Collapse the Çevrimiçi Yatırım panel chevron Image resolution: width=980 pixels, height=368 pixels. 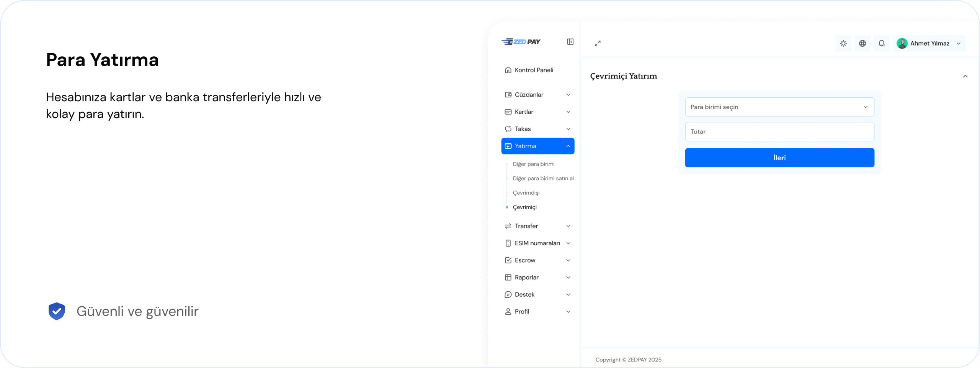pyautogui.click(x=965, y=76)
